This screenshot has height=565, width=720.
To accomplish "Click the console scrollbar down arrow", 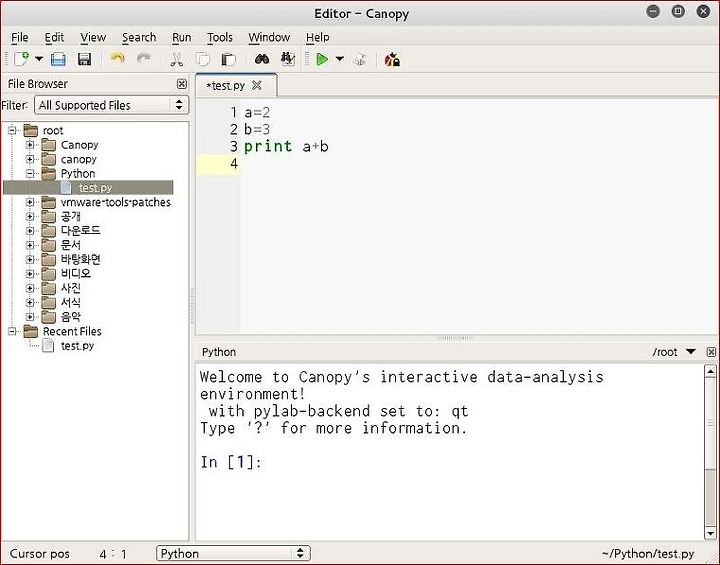I will tap(710, 534).
